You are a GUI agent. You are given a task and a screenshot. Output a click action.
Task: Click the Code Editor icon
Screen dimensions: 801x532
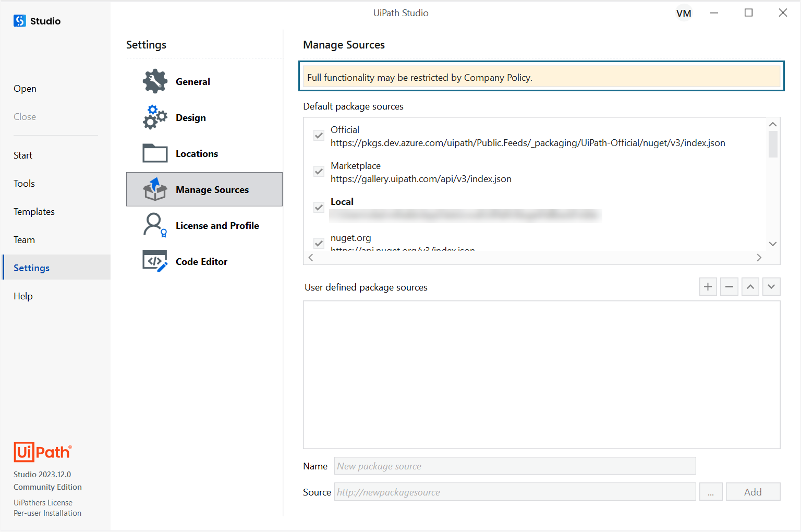coord(155,261)
